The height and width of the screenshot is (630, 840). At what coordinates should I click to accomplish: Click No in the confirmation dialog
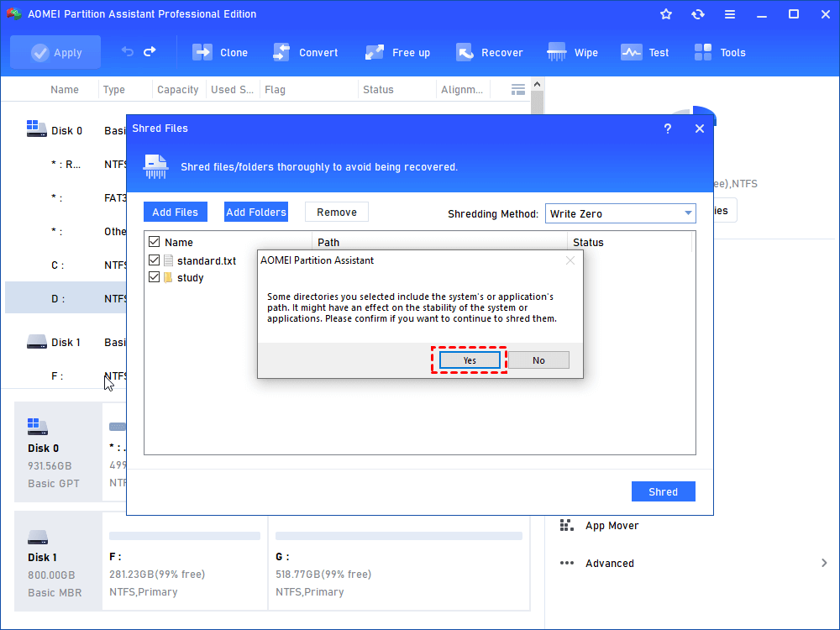pos(538,360)
